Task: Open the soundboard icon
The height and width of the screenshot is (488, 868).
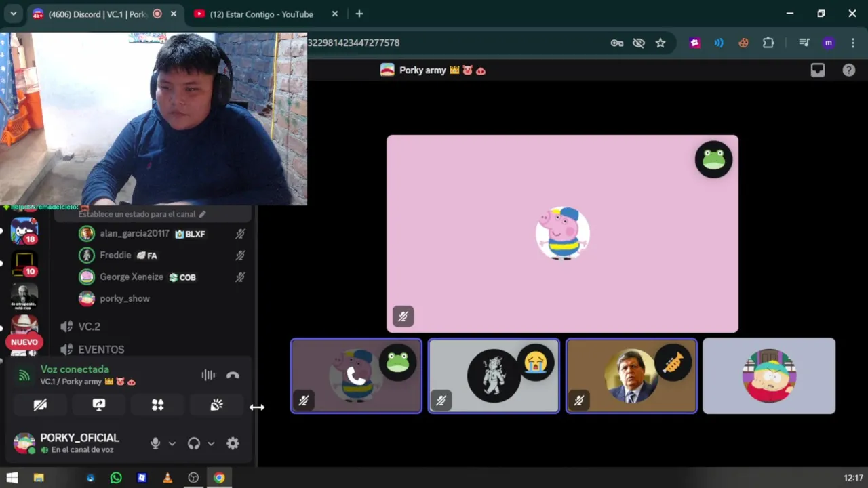Action: (216, 405)
